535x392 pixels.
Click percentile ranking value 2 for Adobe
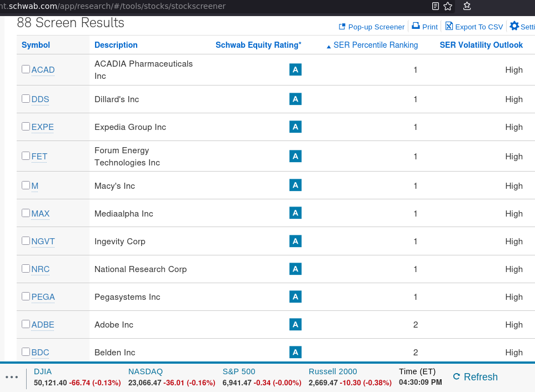click(415, 324)
